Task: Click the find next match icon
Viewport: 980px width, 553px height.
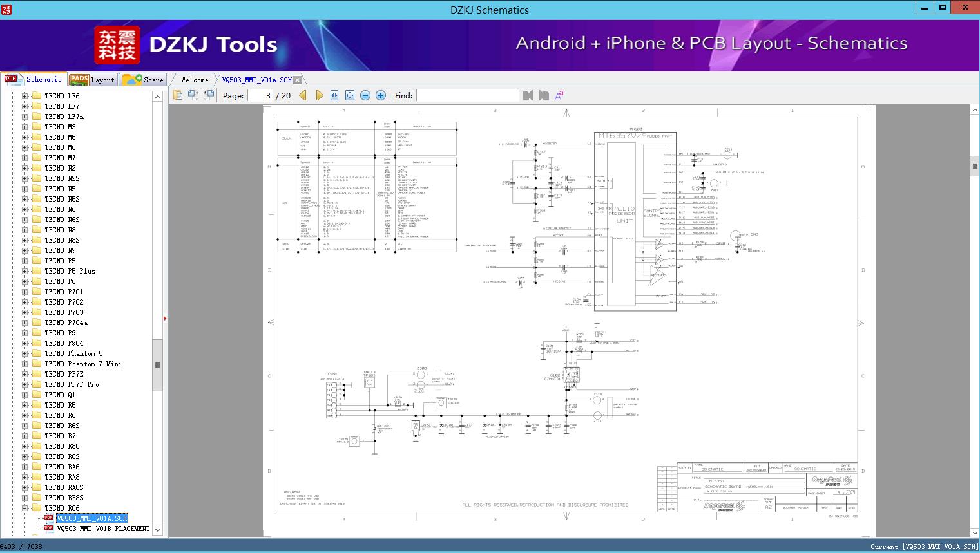Action: [x=544, y=95]
